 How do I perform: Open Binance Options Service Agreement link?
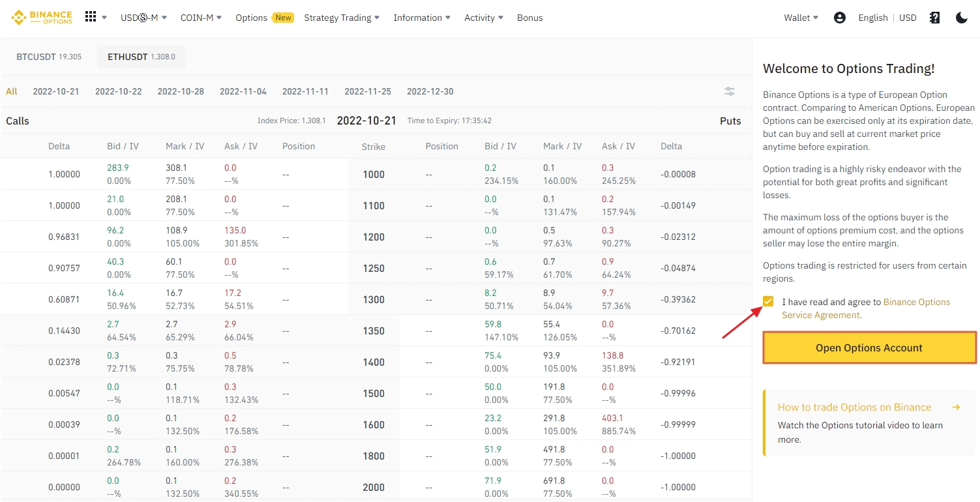coord(866,308)
